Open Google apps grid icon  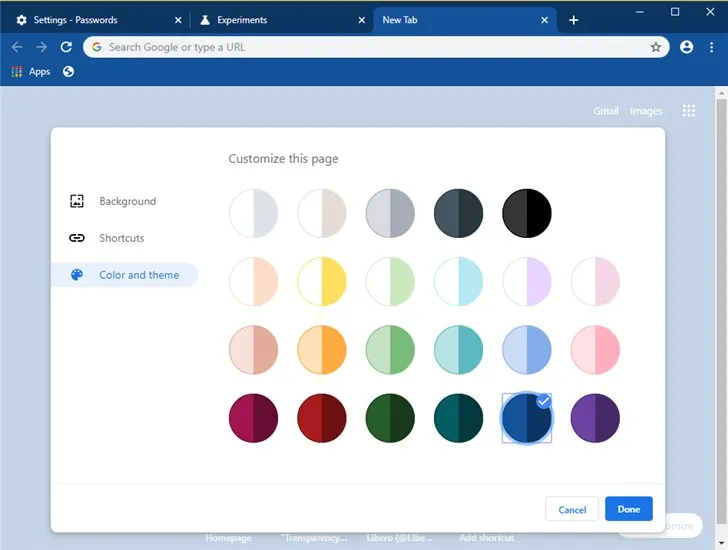coord(689,110)
